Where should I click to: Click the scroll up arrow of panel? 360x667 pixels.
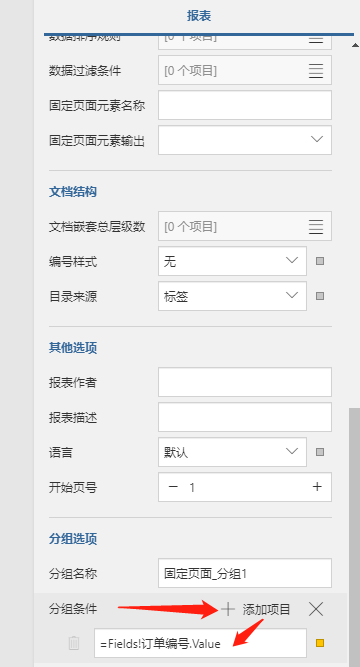[355, 46]
